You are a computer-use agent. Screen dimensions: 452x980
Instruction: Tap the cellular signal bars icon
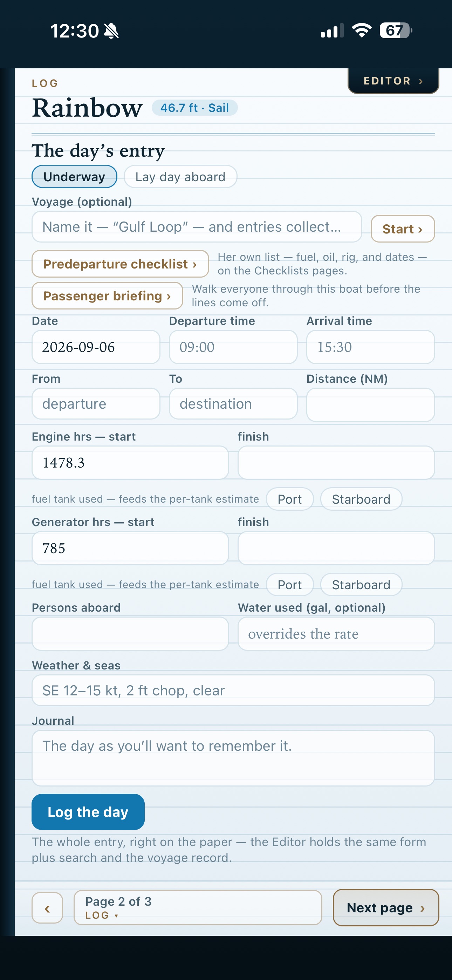click(332, 31)
